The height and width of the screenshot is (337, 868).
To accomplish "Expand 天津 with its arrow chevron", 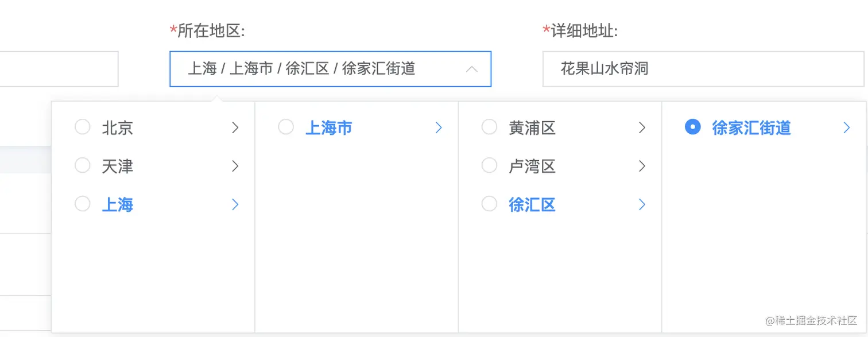I will coord(235,166).
